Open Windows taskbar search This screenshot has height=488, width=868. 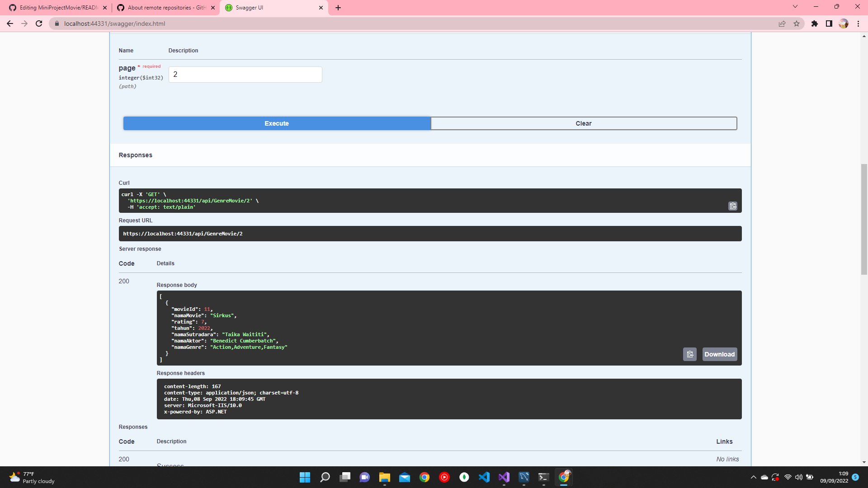click(325, 477)
